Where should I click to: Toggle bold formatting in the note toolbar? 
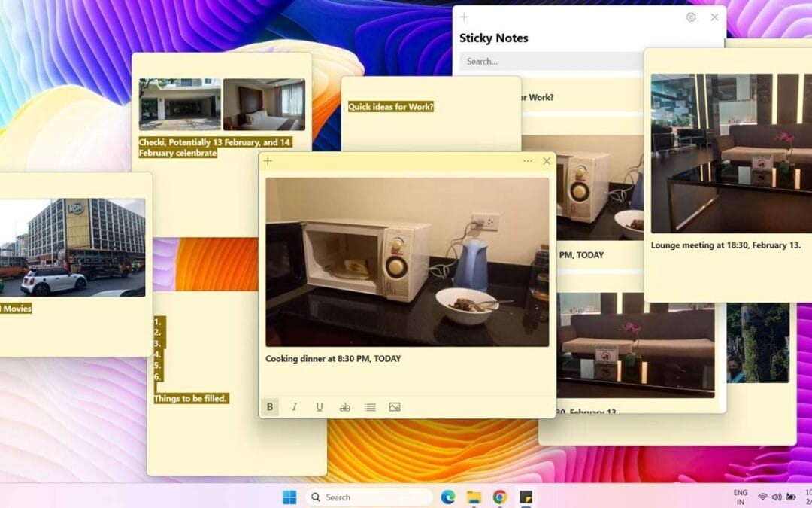[269, 406]
